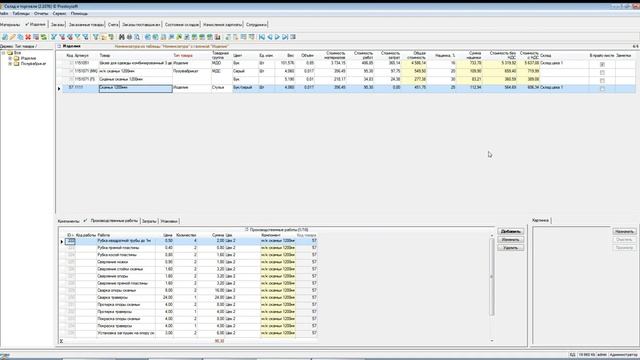Click the works list vertical scrollbar thumb
This screenshot has height=360, width=640.
(x=492, y=277)
